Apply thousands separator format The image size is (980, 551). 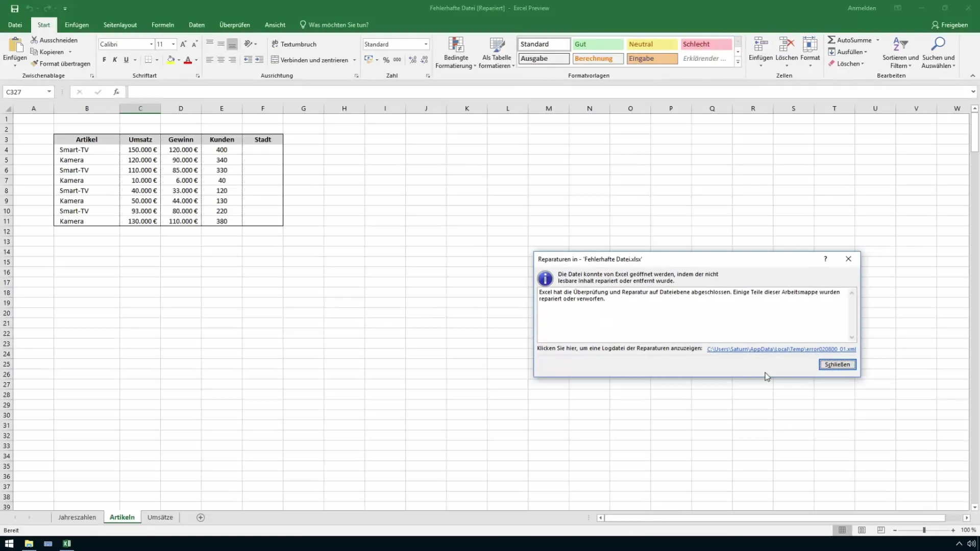397,60
